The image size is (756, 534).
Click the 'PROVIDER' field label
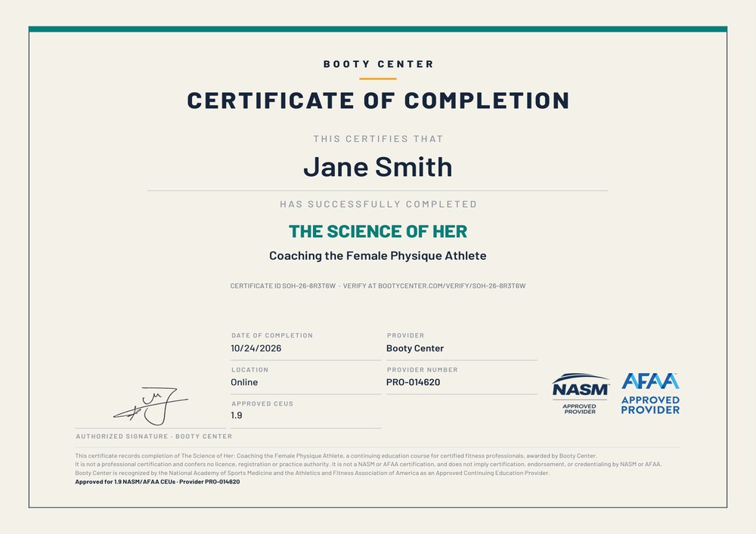(x=405, y=335)
